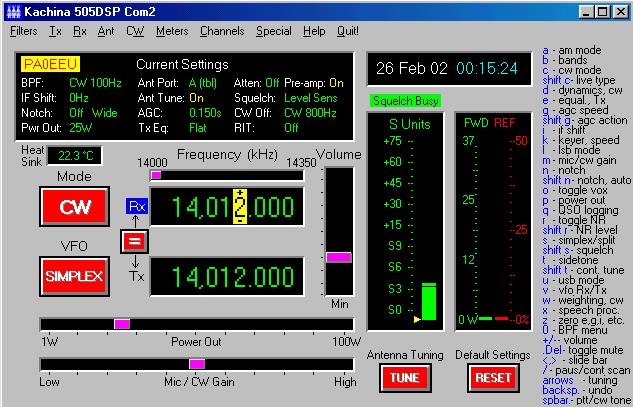The height and width of the screenshot is (407, 633).
Task: Click the RESET default settings button
Action: click(x=493, y=378)
